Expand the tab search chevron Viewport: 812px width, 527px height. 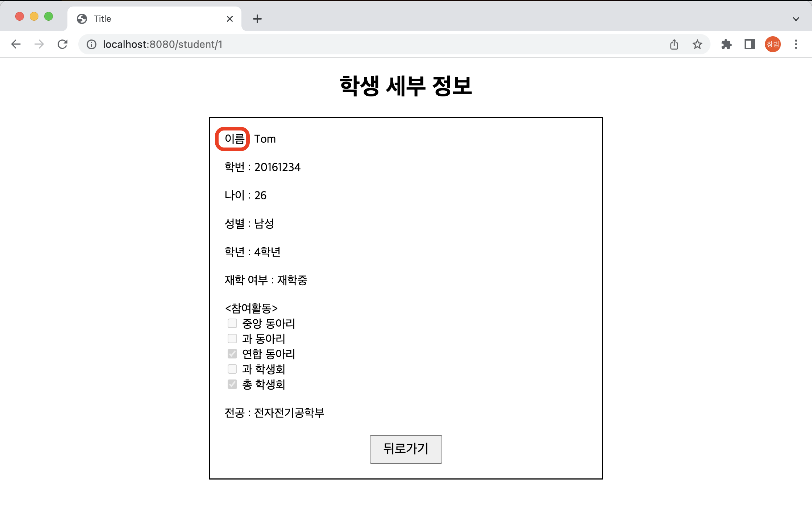tap(796, 19)
